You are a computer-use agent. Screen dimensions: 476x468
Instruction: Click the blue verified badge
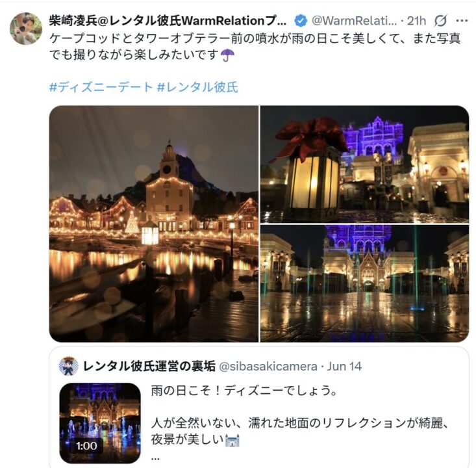[x=301, y=21]
